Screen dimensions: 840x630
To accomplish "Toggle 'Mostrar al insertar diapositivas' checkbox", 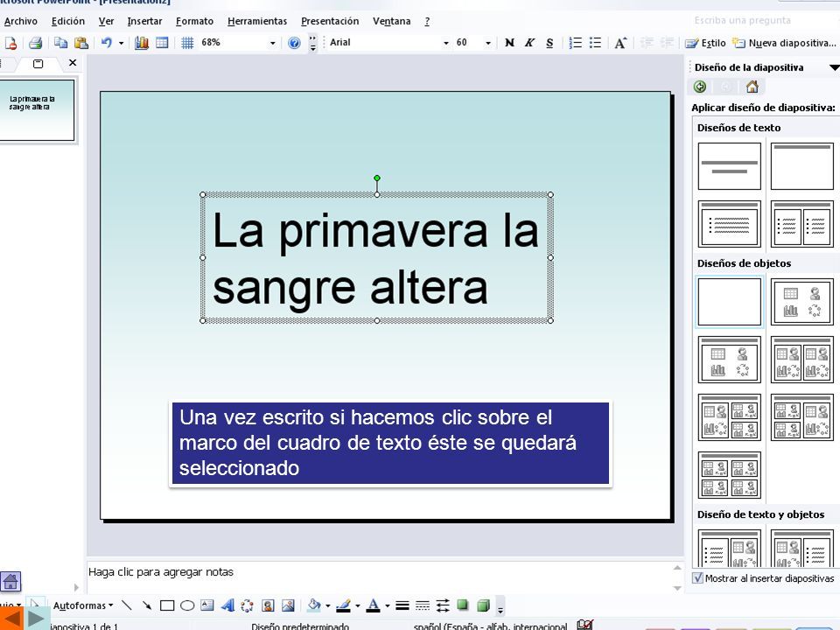I will coord(697,578).
